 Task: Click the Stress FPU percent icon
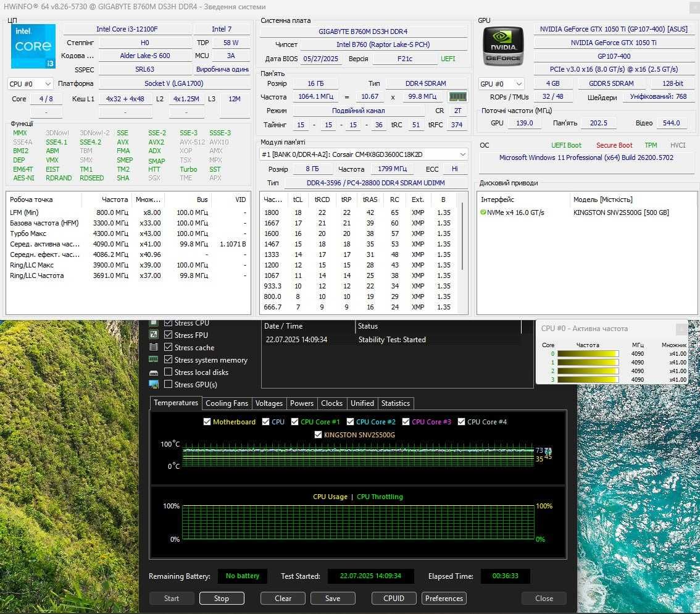[x=154, y=335]
